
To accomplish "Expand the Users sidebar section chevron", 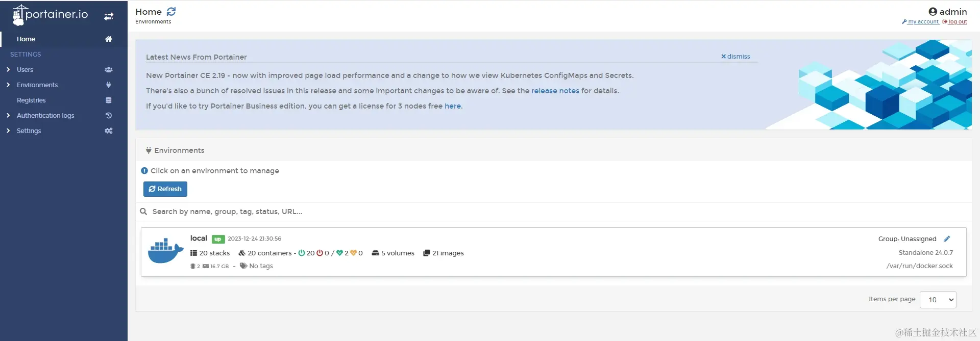I will [x=8, y=70].
